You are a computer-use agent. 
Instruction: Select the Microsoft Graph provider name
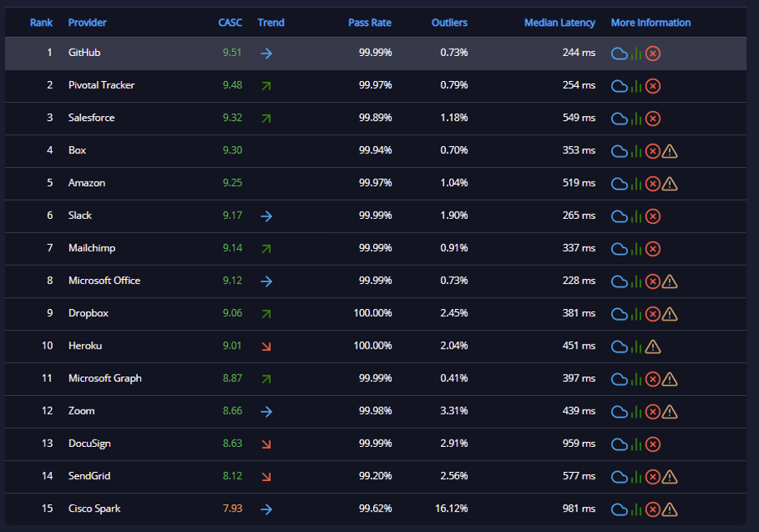[x=105, y=378]
